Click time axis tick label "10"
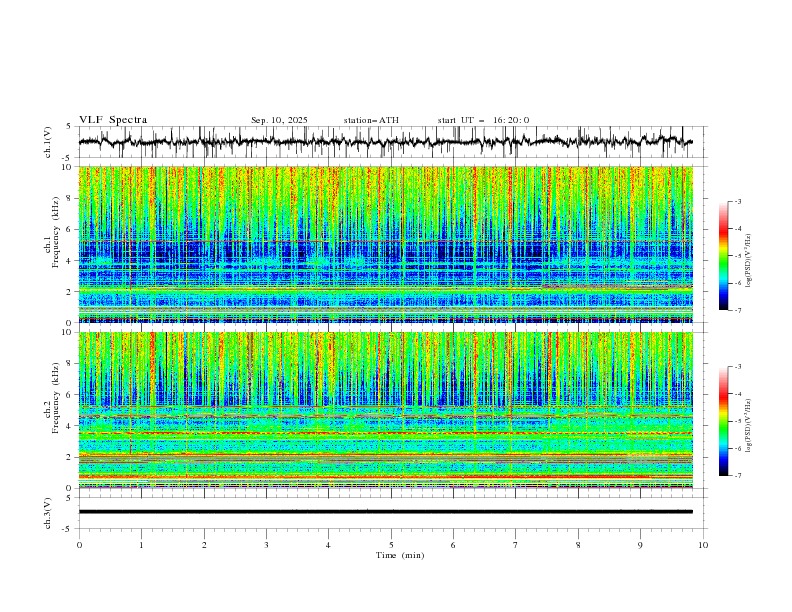Image resolution: width=792 pixels, height=612 pixels. pyautogui.click(x=703, y=545)
